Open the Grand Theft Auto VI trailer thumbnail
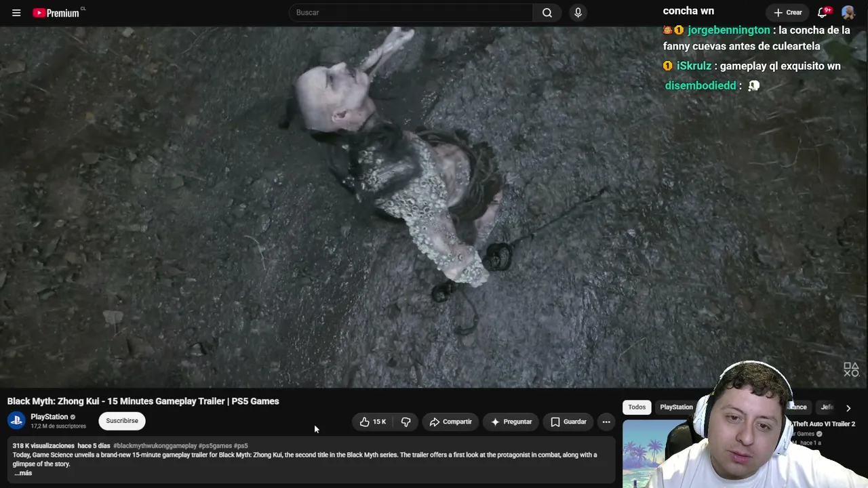Screen dimensions: 868x488 (654, 454)
